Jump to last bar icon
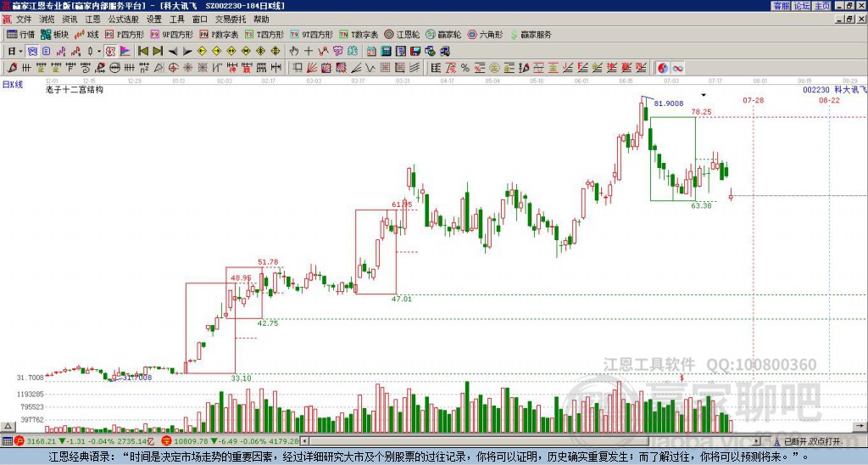868x465 pixels. point(158,52)
